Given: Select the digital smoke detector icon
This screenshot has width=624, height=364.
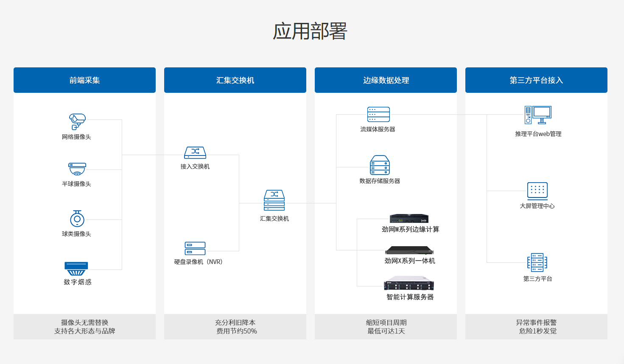Looking at the screenshot, I should point(76,269).
